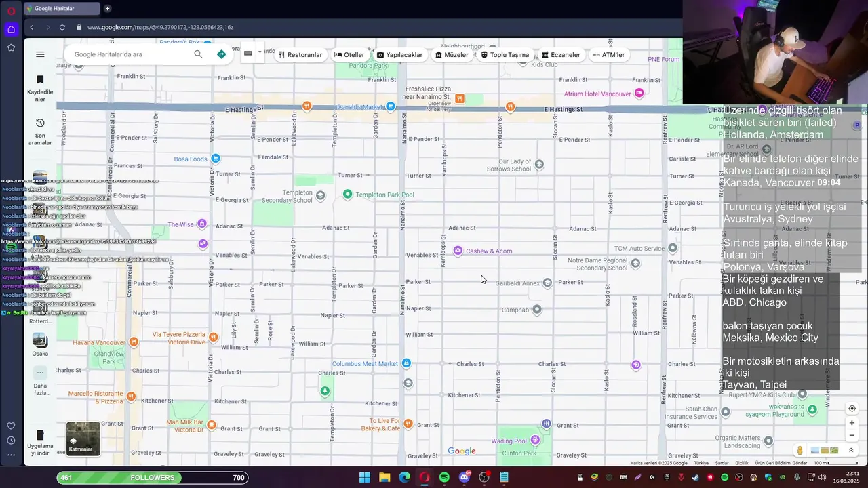Select the Street View pegman icon

click(800, 451)
